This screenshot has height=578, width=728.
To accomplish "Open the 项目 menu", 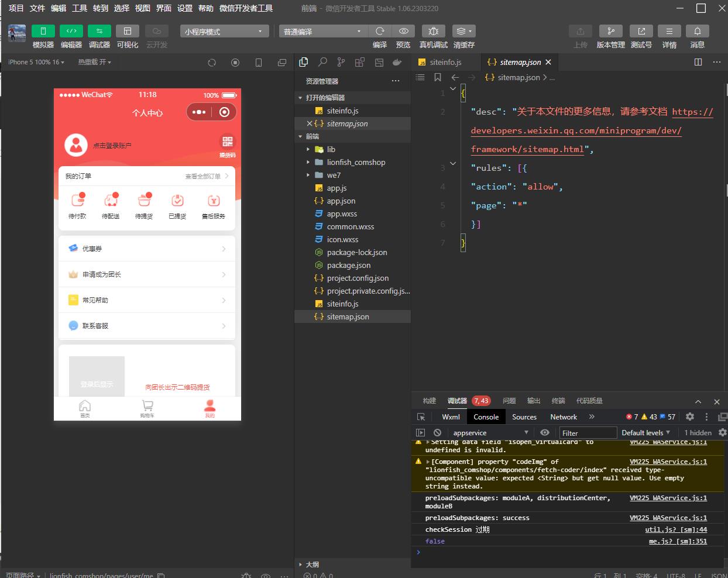I will 16,8.
